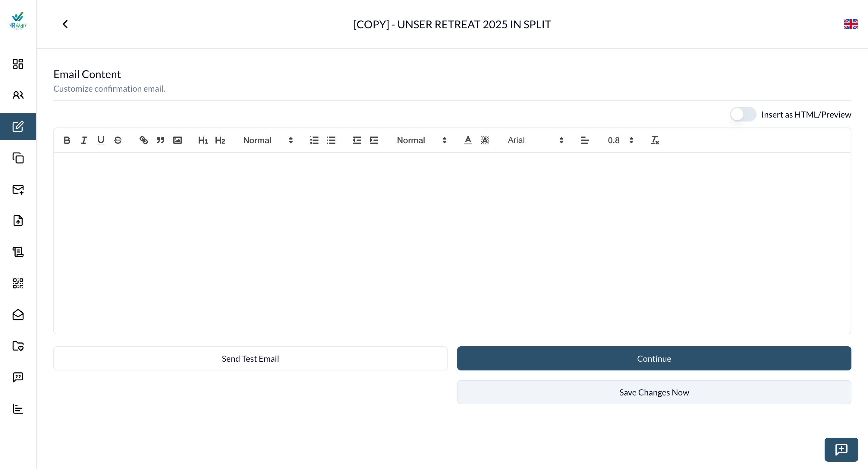Open the dashboard grid icon in the sidebar

coord(18,64)
